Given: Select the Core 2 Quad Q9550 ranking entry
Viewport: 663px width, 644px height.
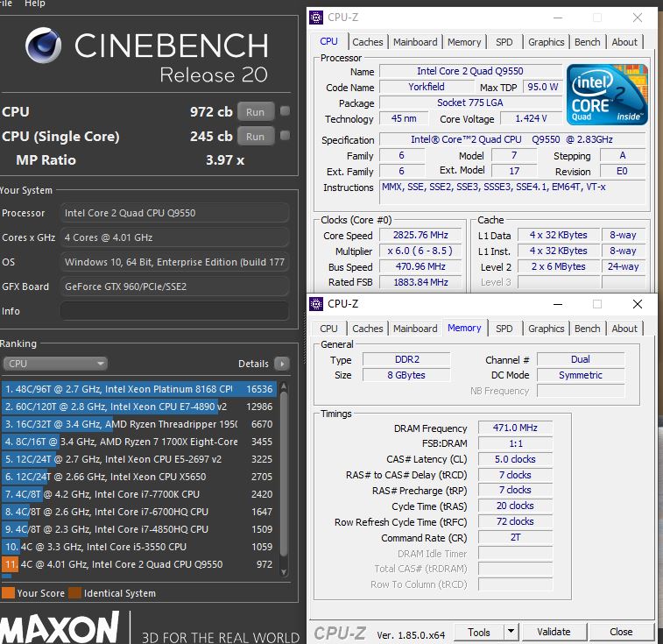Looking at the screenshot, I should click(138, 564).
